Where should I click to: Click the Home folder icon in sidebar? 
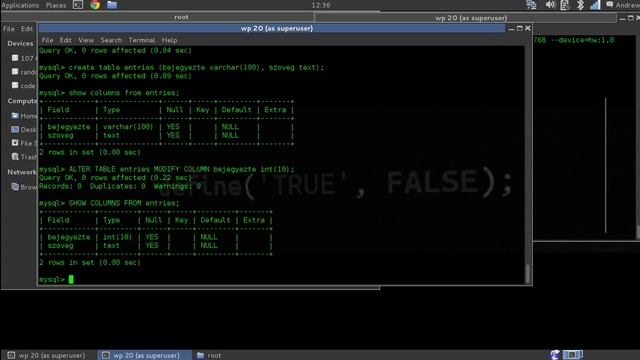[x=15, y=116]
